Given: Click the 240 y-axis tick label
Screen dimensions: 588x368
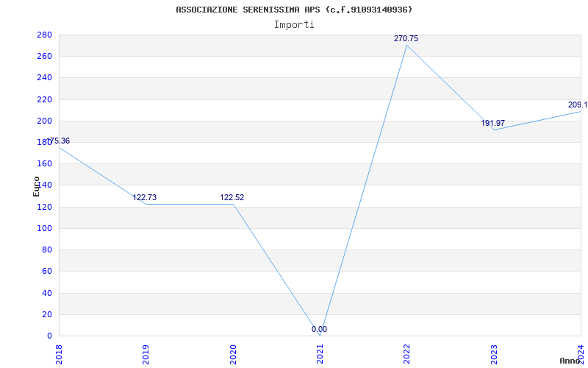Looking at the screenshot, I should click(x=44, y=78).
